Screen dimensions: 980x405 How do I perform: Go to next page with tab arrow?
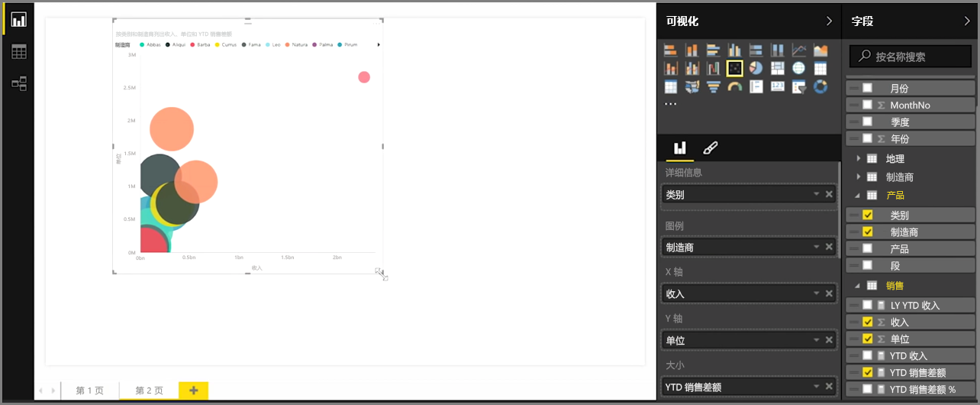pyautogui.click(x=53, y=390)
